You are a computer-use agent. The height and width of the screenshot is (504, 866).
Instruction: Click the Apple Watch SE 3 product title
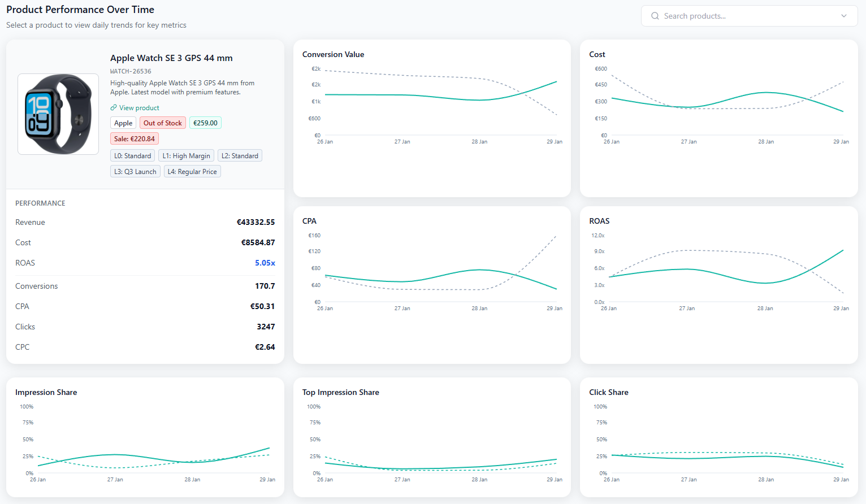click(171, 58)
